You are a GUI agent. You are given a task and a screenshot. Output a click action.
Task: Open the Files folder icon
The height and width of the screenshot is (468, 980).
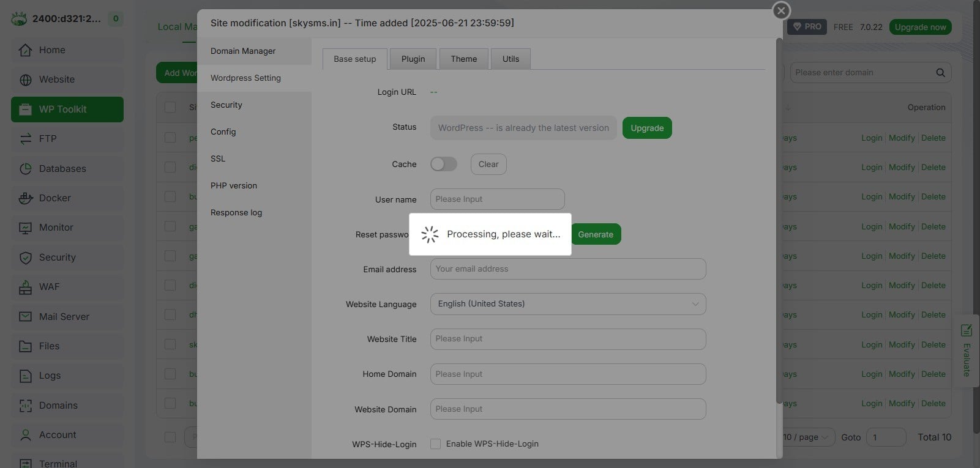pyautogui.click(x=25, y=346)
